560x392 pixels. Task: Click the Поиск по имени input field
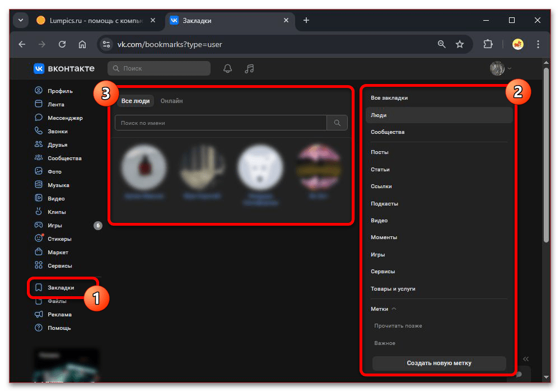221,123
